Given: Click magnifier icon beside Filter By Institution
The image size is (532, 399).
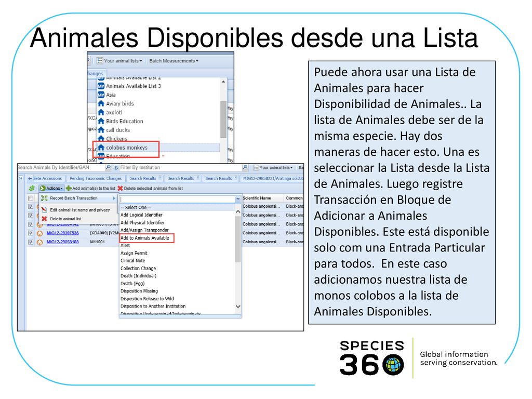Looking at the screenshot, I should (x=245, y=167).
